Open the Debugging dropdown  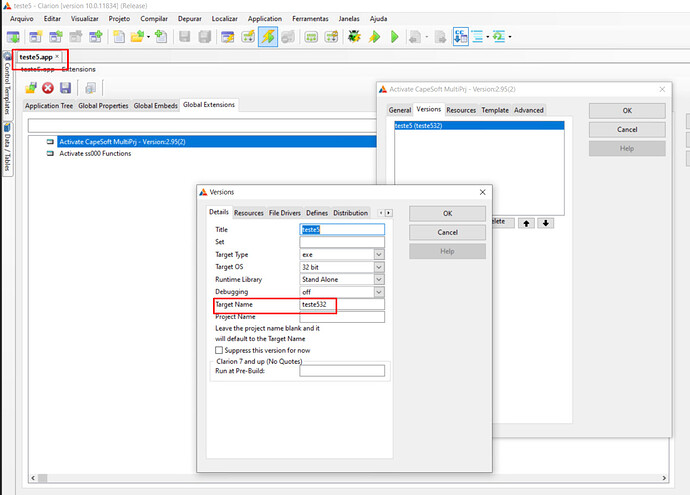click(379, 291)
